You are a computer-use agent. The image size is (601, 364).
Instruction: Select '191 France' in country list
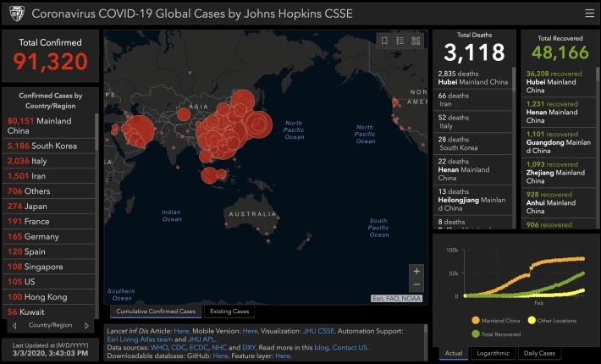pyautogui.click(x=49, y=222)
